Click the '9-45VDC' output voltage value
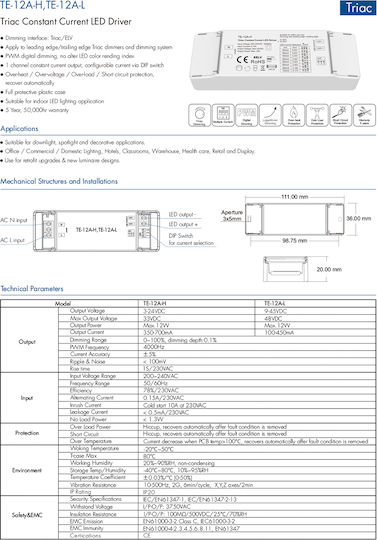This screenshot has width=377, height=540. [x=275, y=311]
